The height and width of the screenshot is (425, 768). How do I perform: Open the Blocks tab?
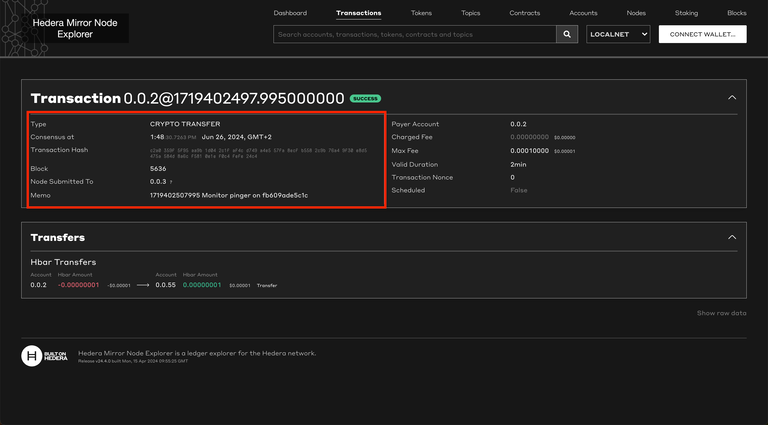pos(737,13)
